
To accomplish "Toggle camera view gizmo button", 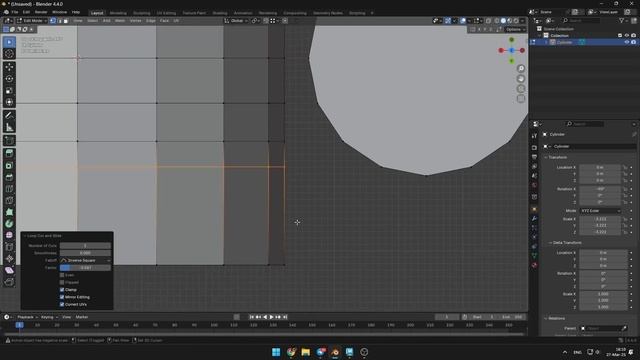I will tap(521, 89).
